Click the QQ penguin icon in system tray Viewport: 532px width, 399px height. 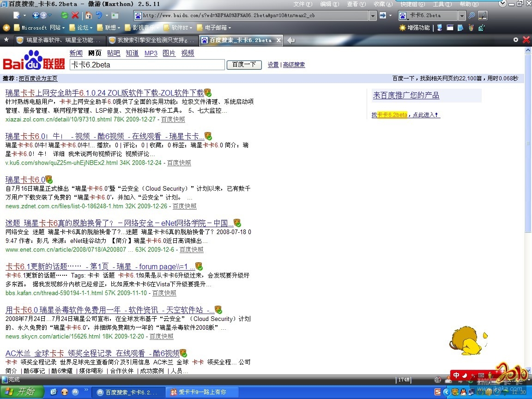coord(463,392)
